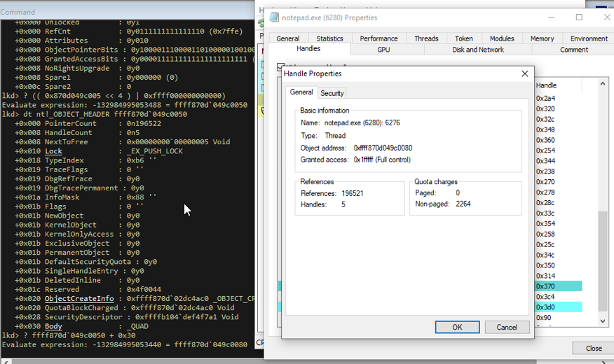Viewport: 614px width, 364px height.
Task: Click the Lock link in debugger output
Action: [x=53, y=151]
